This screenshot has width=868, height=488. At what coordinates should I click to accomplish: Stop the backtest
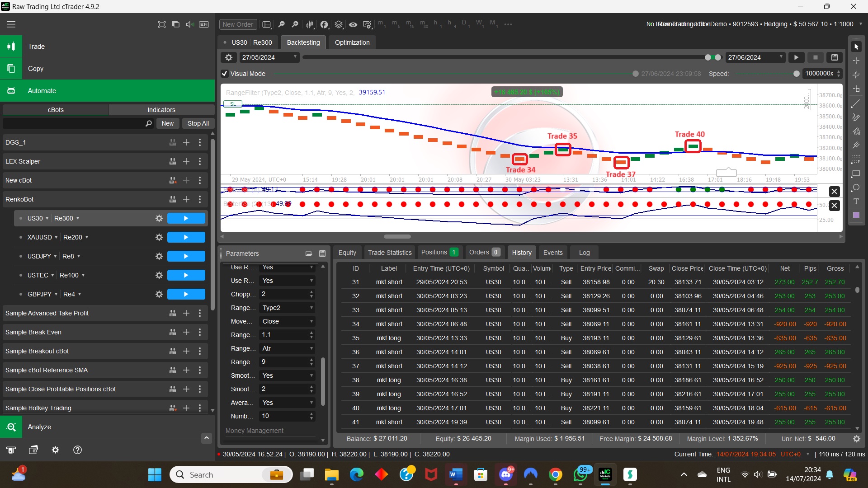816,57
